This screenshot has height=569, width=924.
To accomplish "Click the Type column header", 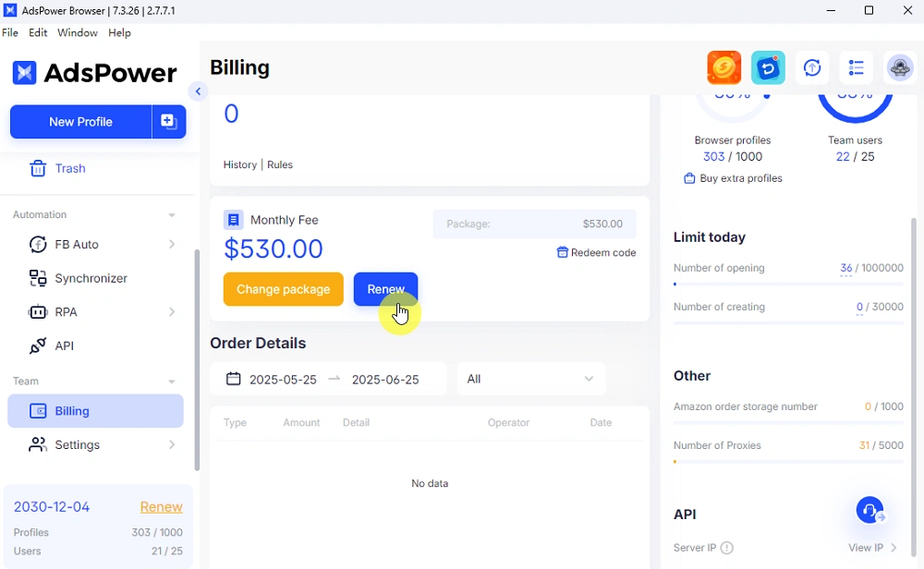I will (235, 423).
